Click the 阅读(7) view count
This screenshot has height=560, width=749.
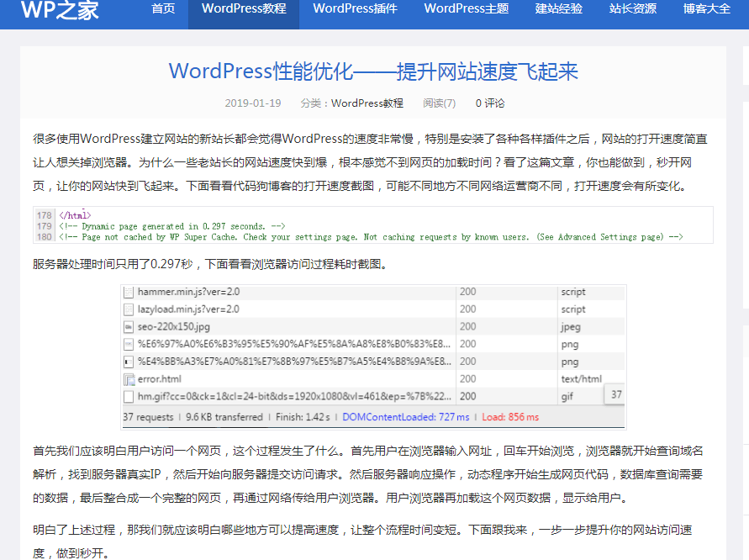coord(439,103)
